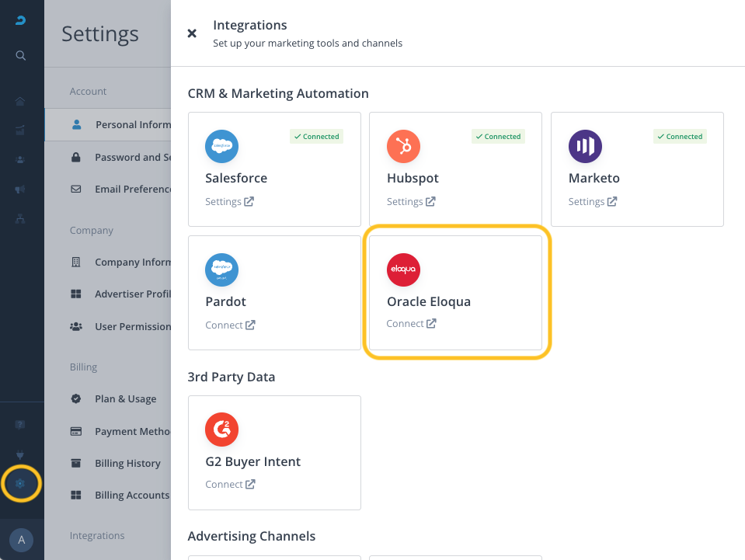Click the Salesforce logo icon

click(221, 146)
